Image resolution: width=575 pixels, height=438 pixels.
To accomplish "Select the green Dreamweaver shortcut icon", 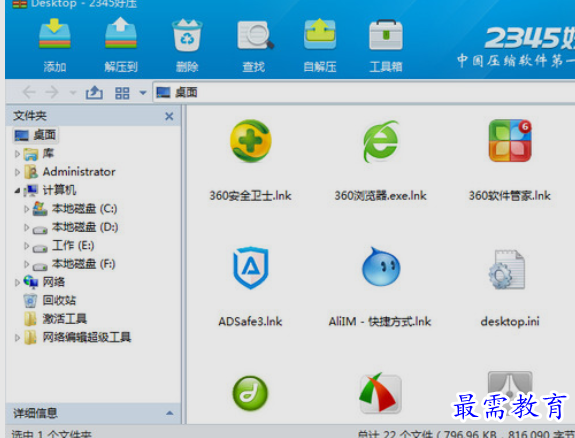I will (250, 394).
